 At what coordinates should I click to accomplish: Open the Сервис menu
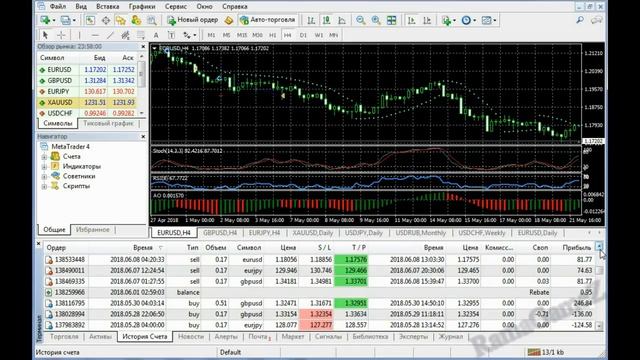point(176,7)
